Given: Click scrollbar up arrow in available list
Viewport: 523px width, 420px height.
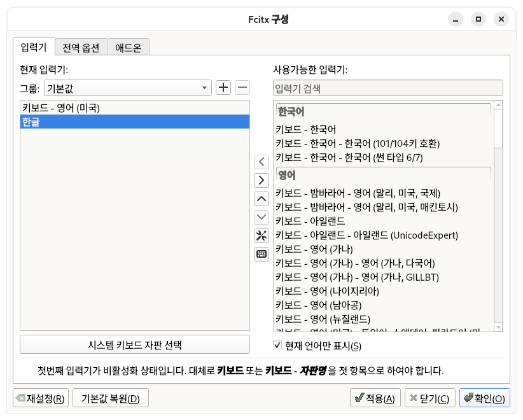Looking at the screenshot, I should tap(498, 106).
